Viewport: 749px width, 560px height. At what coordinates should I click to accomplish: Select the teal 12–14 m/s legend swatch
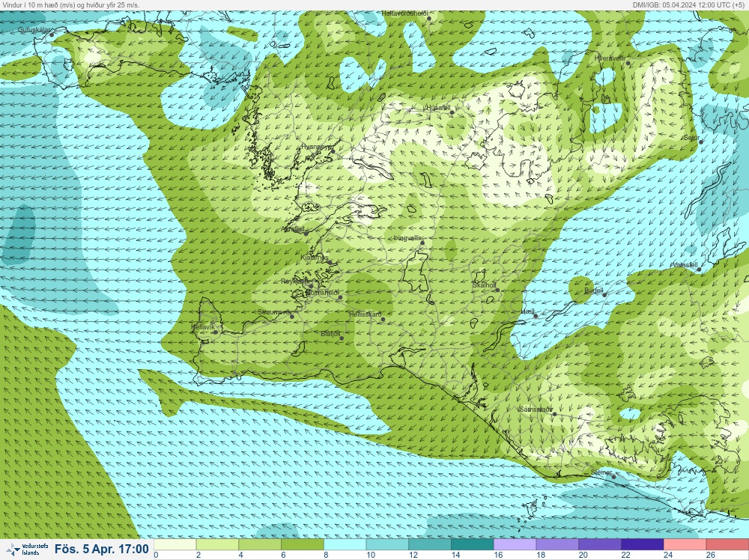click(x=430, y=545)
